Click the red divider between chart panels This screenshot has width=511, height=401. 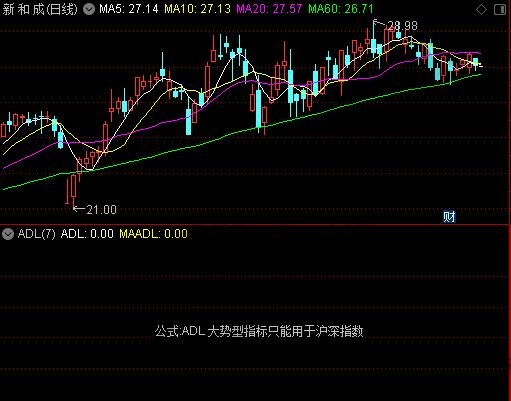point(255,225)
